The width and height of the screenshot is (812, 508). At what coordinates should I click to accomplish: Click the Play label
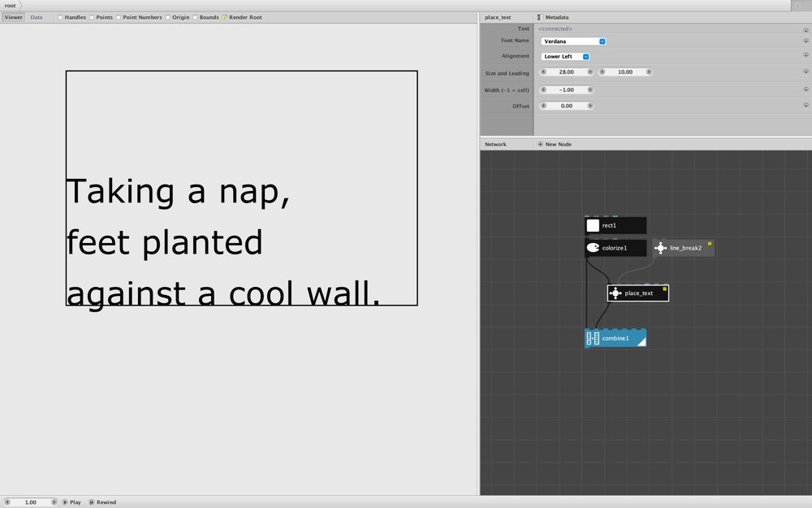(x=75, y=502)
